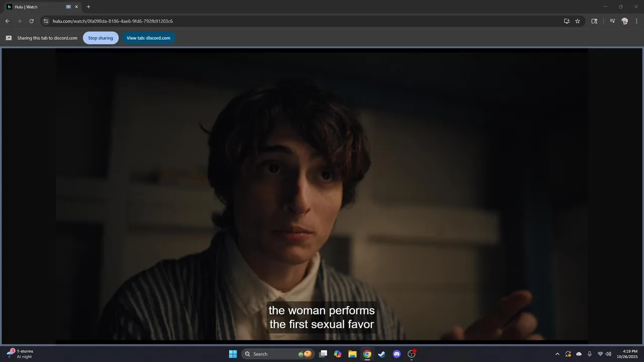
Task: Bookmark this tab with the star icon
Action: pos(578,21)
